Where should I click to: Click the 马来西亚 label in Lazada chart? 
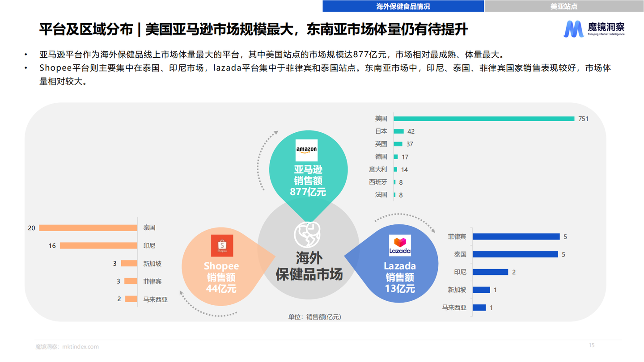(x=454, y=307)
